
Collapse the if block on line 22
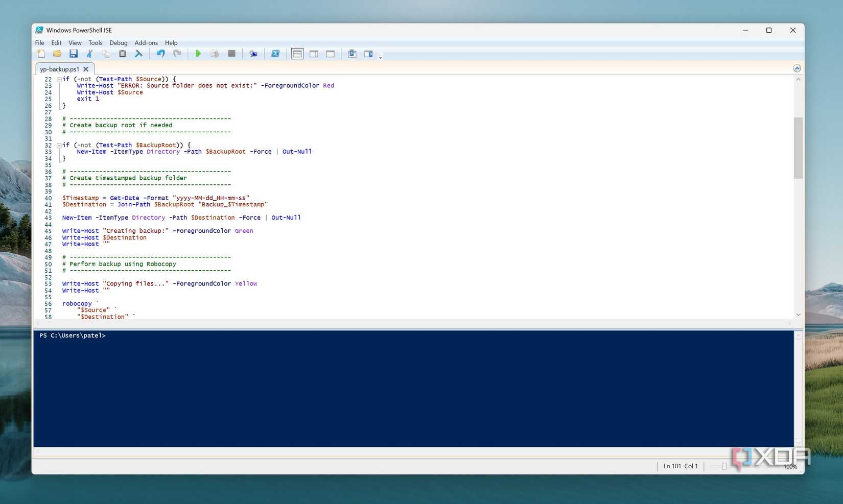59,79
